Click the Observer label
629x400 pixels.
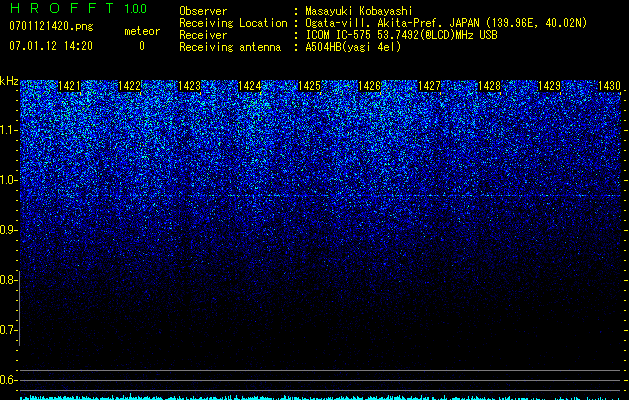click(x=203, y=11)
